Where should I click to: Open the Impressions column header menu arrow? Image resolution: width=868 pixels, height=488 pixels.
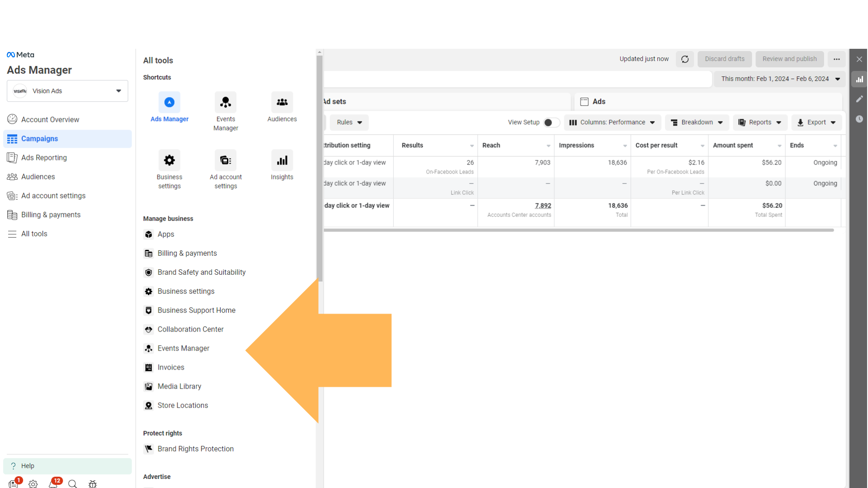(x=625, y=146)
